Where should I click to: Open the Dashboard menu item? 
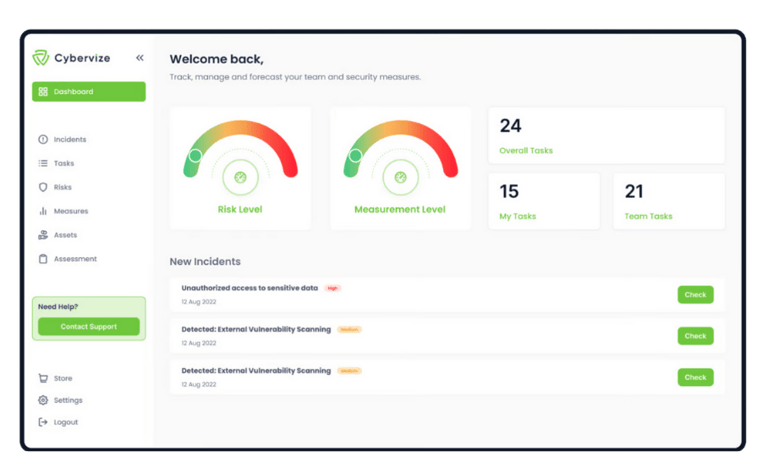click(89, 92)
